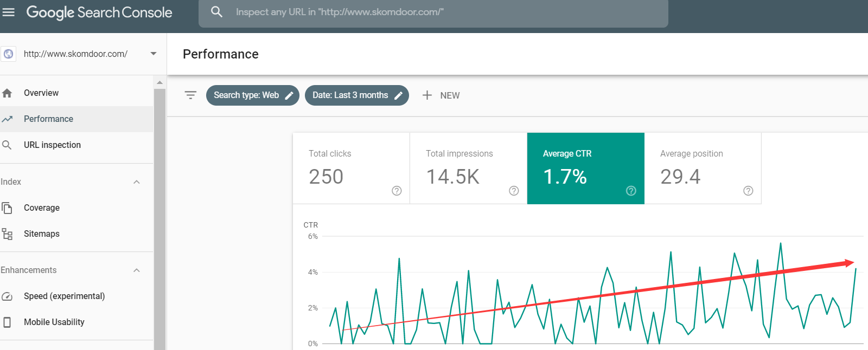The height and width of the screenshot is (350, 868).
Task: Open Coverage report in sidebar
Action: click(77, 208)
